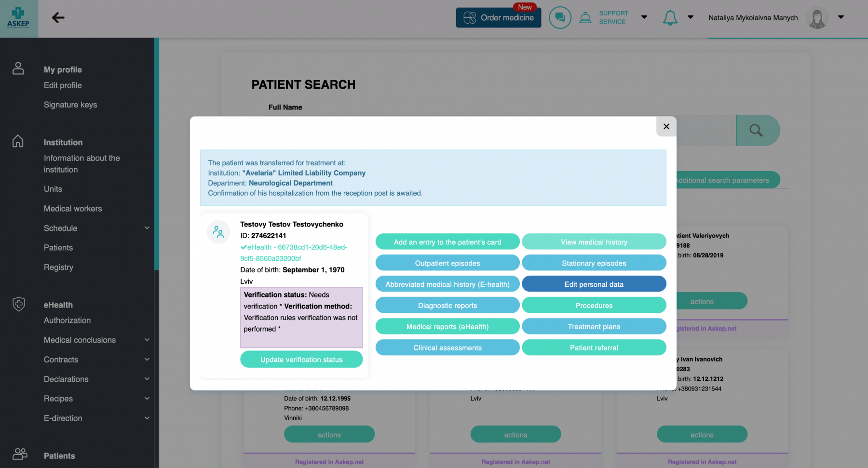This screenshot has width=868, height=468.
Task: Open Signature keys menu item
Action: coord(70,105)
